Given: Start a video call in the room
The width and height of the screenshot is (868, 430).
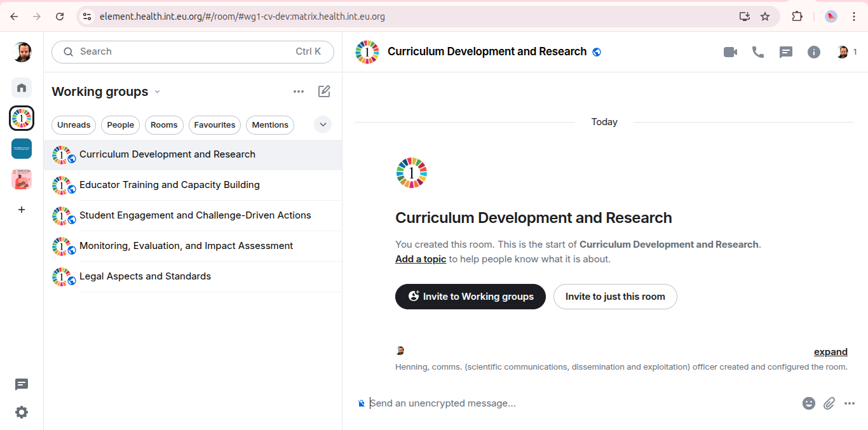Looking at the screenshot, I should [730, 52].
